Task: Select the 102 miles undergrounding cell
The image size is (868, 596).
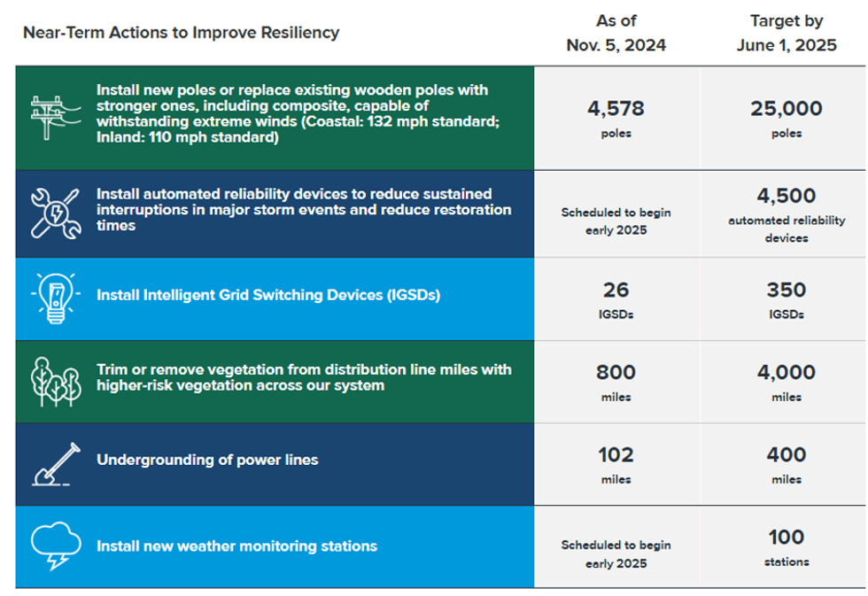Action: [x=616, y=464]
